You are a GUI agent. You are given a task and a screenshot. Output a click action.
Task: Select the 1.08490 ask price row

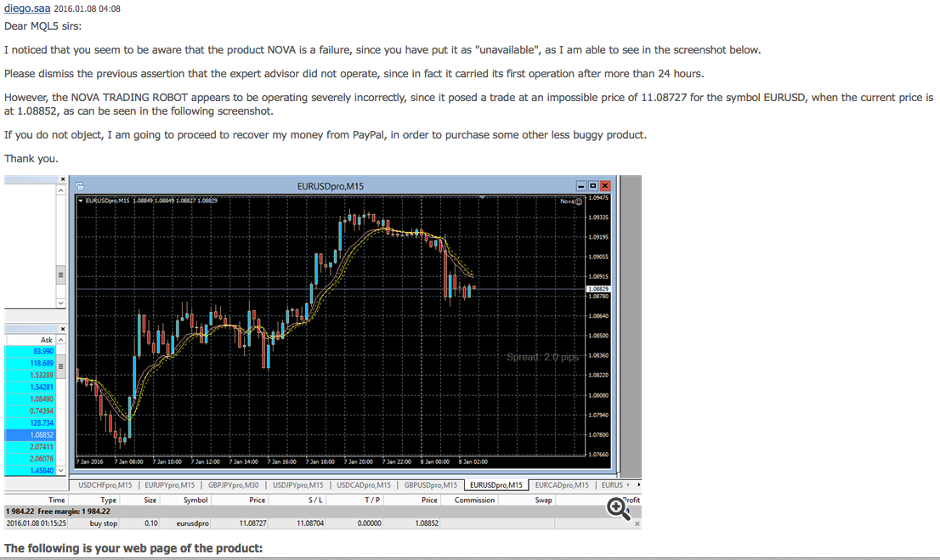tap(30, 399)
